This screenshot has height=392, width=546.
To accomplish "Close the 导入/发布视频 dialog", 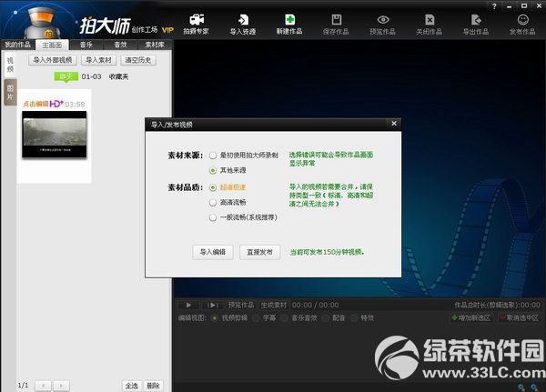I will [x=394, y=124].
